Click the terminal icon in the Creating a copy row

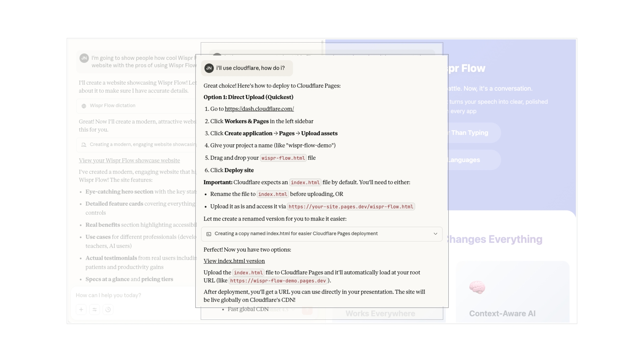coord(209,234)
